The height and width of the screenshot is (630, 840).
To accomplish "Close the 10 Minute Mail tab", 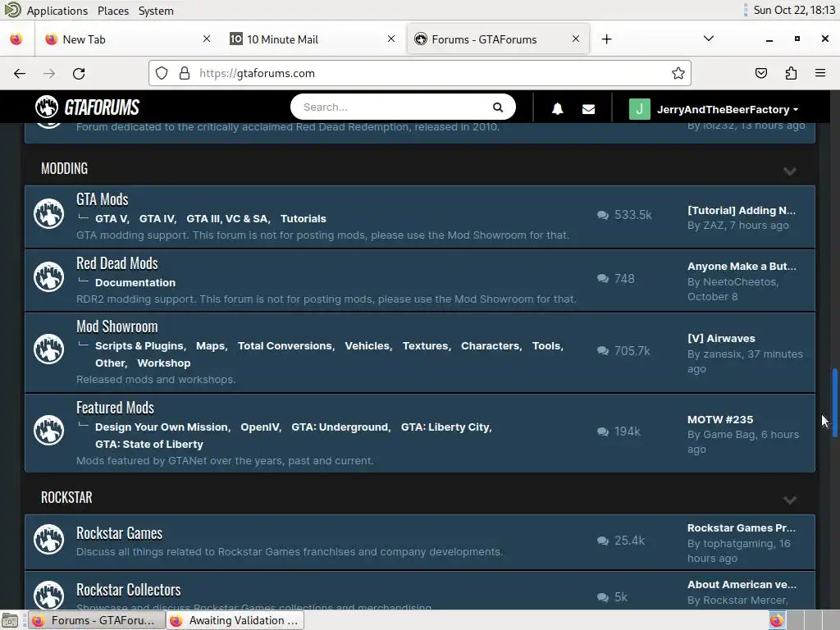I will pyautogui.click(x=391, y=39).
